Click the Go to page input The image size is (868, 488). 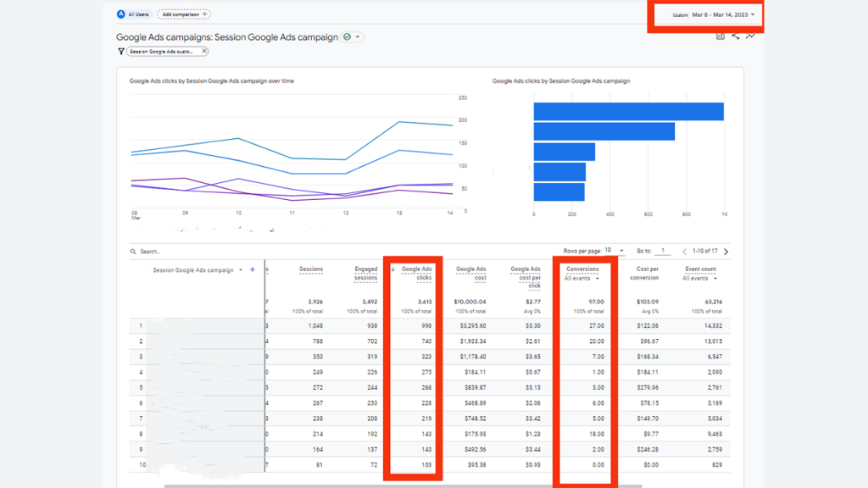click(663, 251)
